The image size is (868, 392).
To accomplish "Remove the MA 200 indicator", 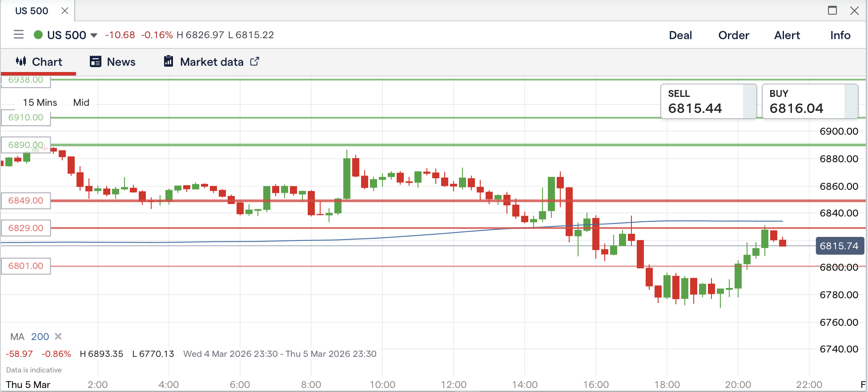I will pos(58,336).
